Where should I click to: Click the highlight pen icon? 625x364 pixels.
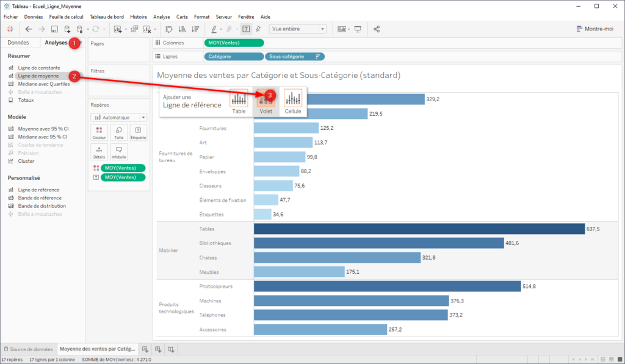[x=214, y=29]
